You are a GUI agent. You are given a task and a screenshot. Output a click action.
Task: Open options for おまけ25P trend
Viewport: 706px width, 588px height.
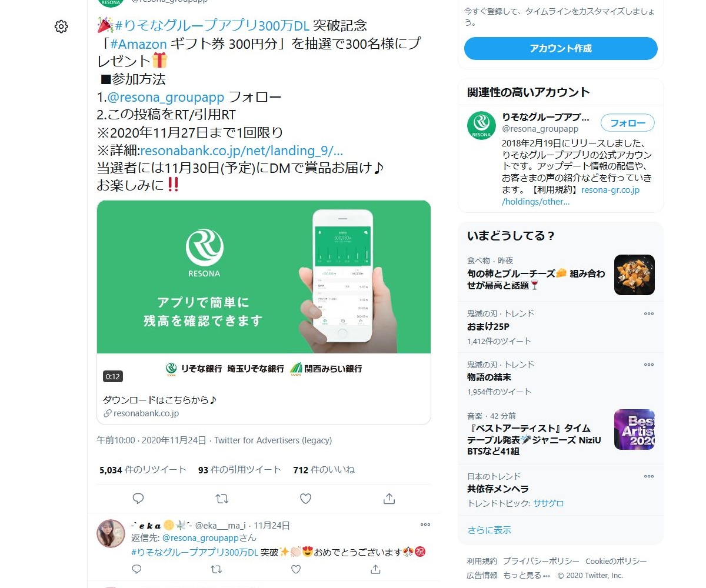(649, 313)
